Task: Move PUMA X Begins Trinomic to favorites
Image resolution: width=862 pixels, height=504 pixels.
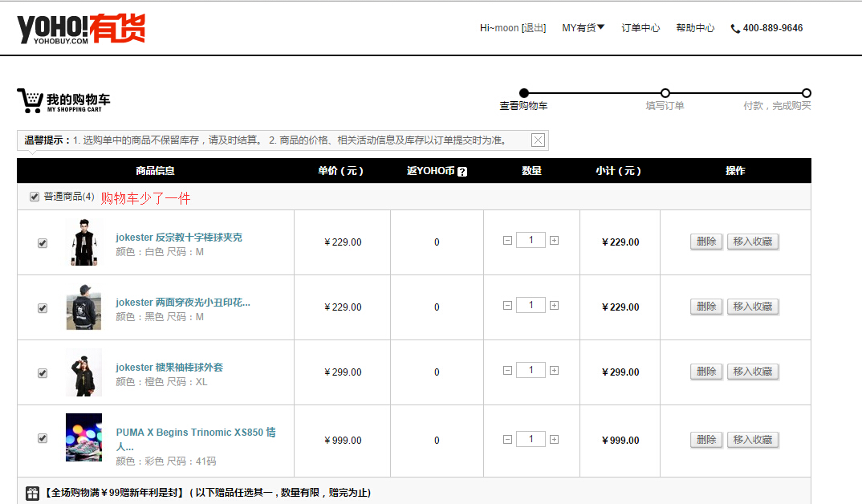Action: pyautogui.click(x=753, y=440)
